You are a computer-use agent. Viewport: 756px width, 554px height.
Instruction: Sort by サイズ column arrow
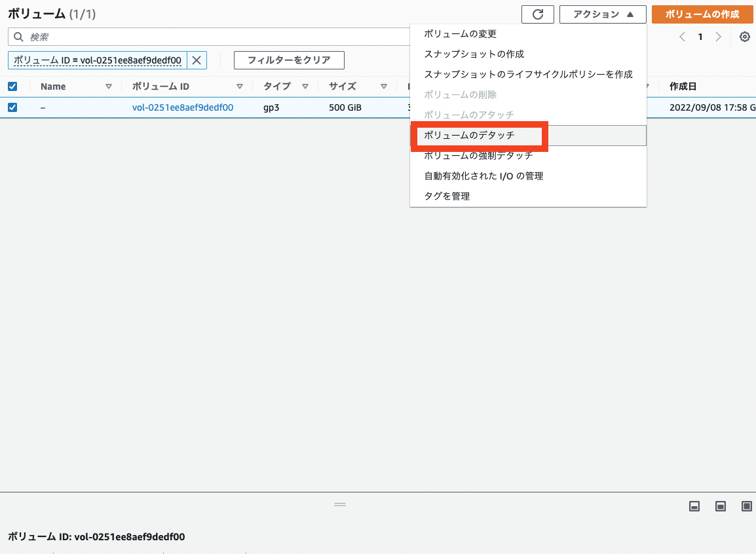[x=384, y=86]
